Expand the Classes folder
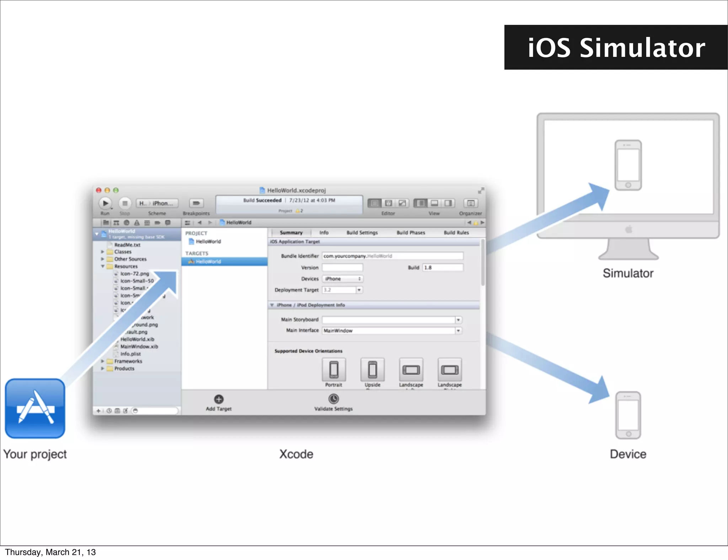Viewport: 728px width, 560px height. (103, 252)
